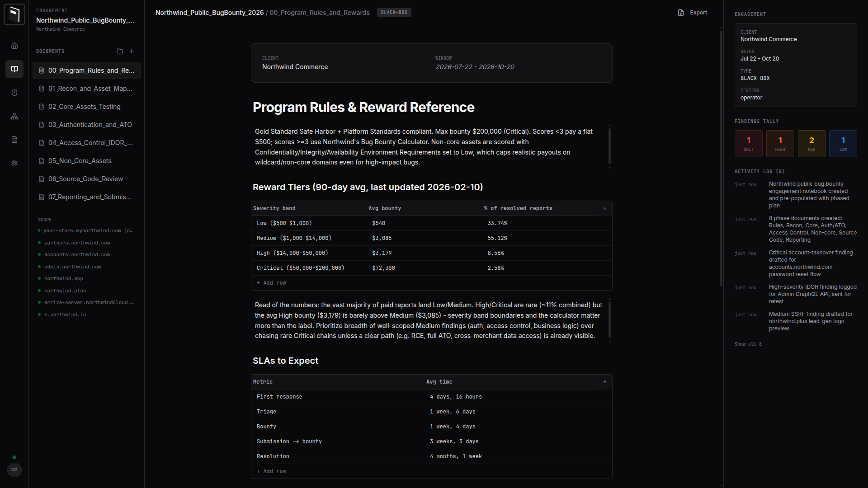
Task: Open 04_Access_Control_IDOR document
Action: tap(86, 143)
